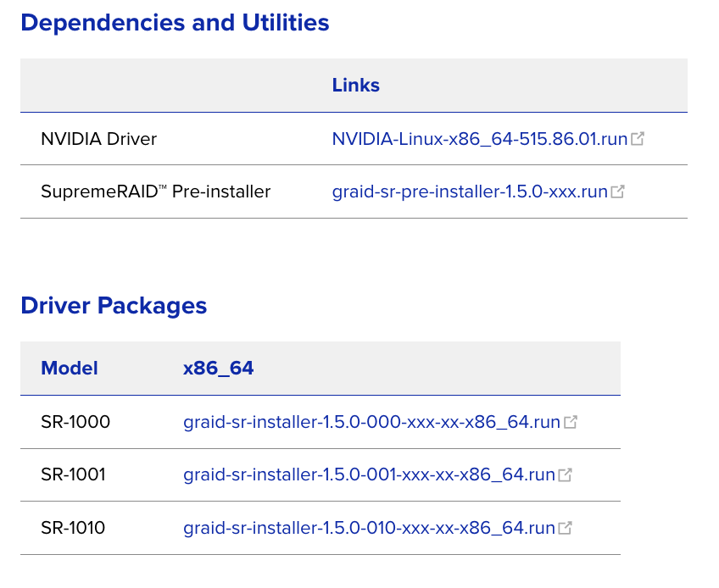Click external-link icon on SR-1010 installer row
The height and width of the screenshot is (588, 719).
566,528
